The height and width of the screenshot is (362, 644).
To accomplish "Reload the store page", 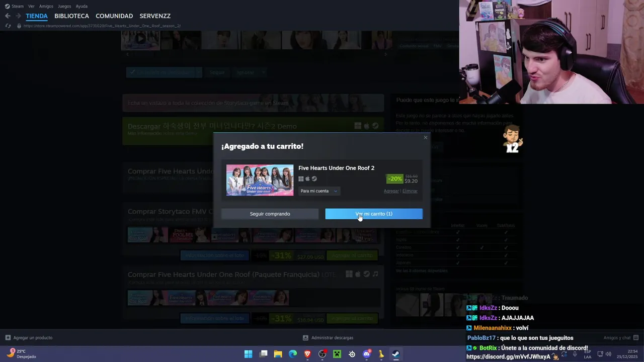I will point(8,26).
